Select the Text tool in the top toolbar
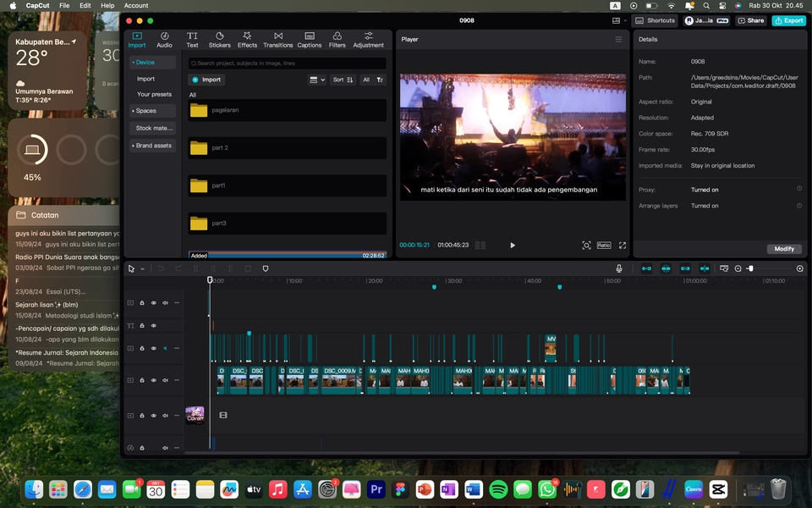Screen dimensions: 812x508 tap(192, 39)
